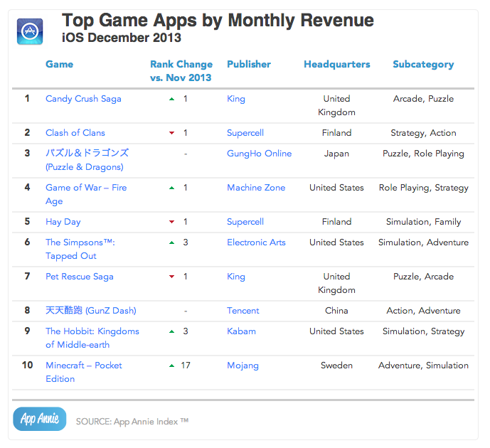Open The Hobbit: Kingdoms of Middle-earth link

92,338
